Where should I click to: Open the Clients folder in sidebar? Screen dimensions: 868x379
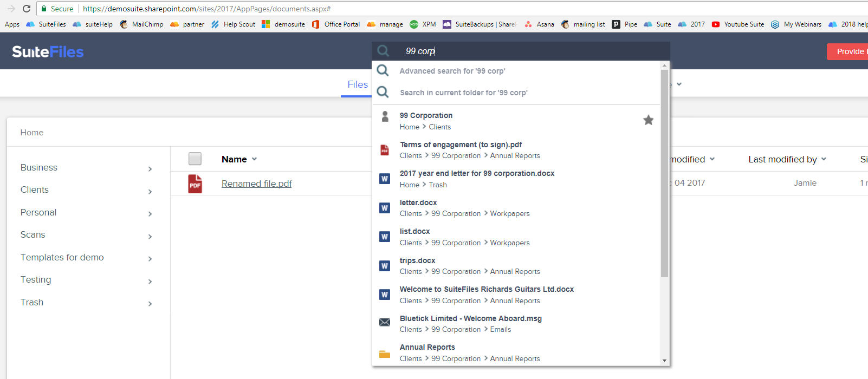pos(35,190)
